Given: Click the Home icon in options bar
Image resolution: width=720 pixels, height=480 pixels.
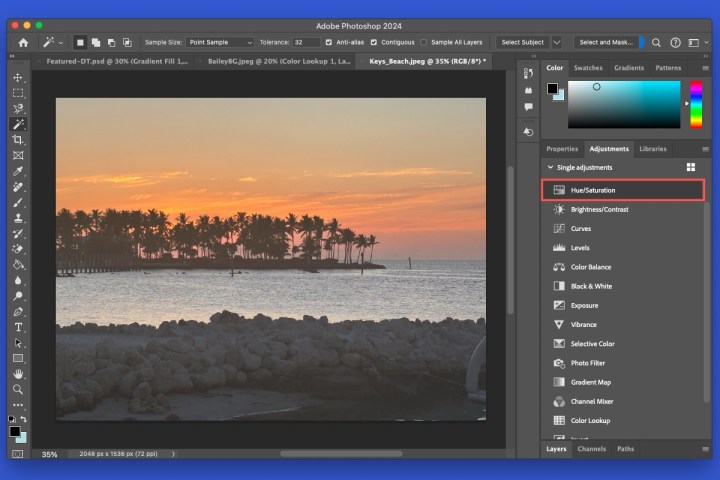Looking at the screenshot, I should 23,43.
